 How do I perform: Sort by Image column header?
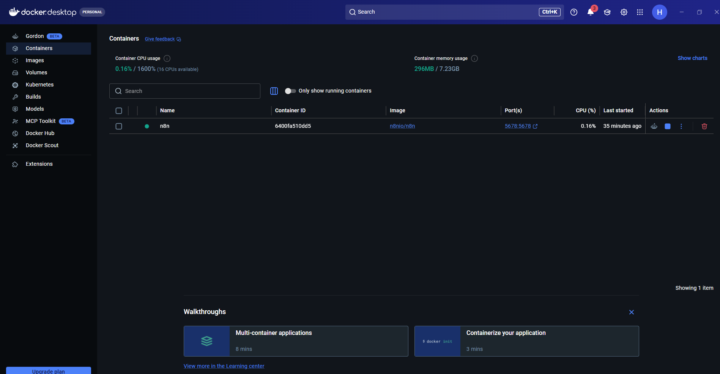[397, 111]
